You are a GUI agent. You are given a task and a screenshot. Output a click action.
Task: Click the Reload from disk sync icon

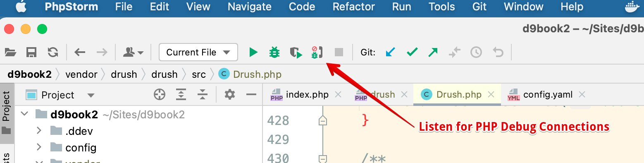[53, 52]
